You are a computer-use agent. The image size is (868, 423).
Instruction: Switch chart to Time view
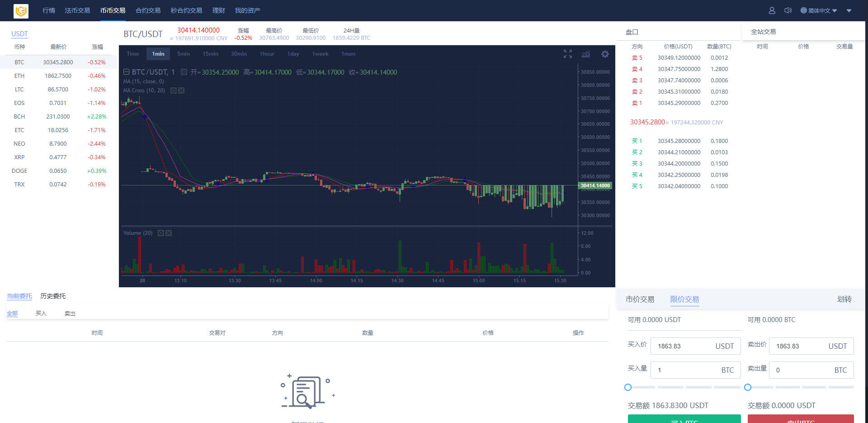click(133, 54)
